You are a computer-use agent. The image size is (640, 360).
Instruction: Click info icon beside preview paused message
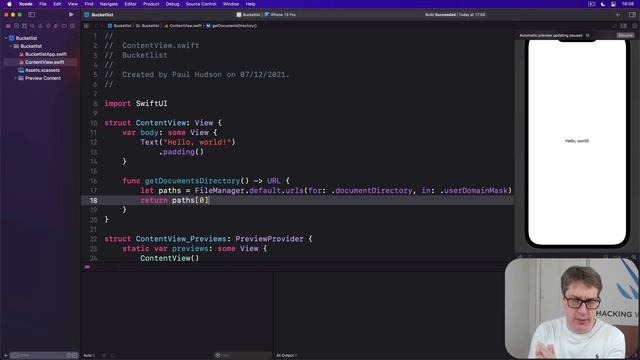tap(588, 36)
